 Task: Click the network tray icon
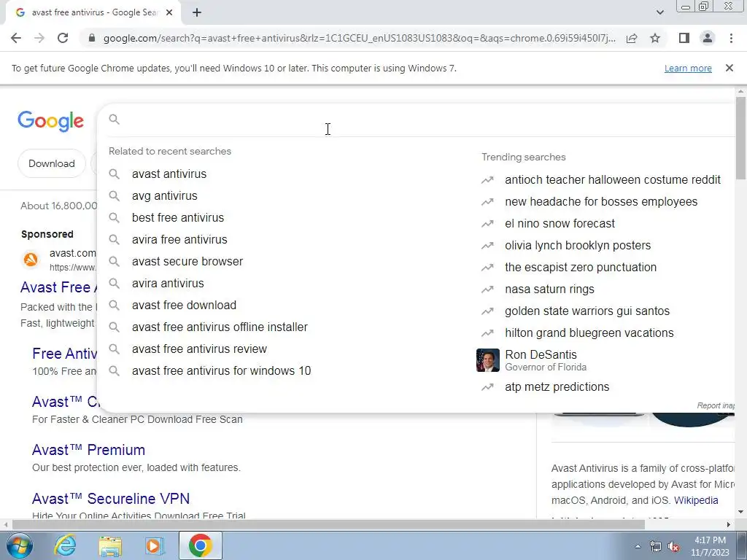(656, 547)
